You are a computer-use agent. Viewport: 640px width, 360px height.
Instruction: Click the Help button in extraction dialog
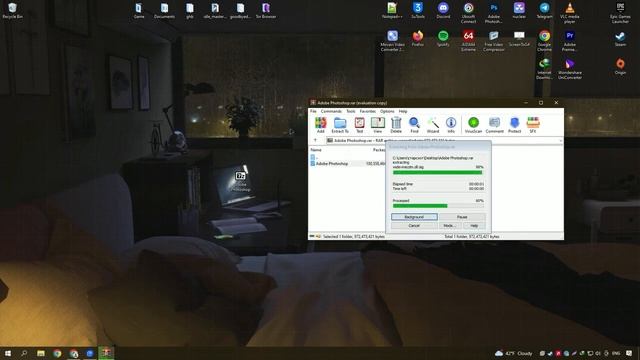point(473,226)
